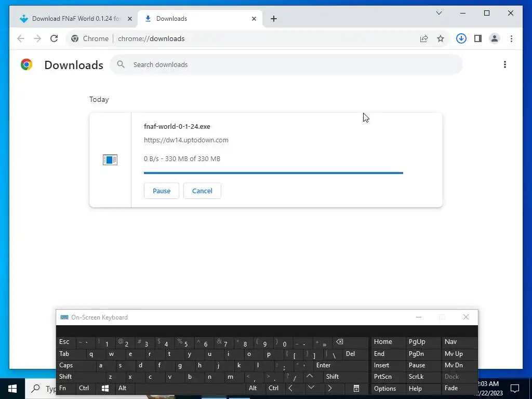532x399 pixels.
Task: Toggle the browser side panel
Action: click(478, 38)
